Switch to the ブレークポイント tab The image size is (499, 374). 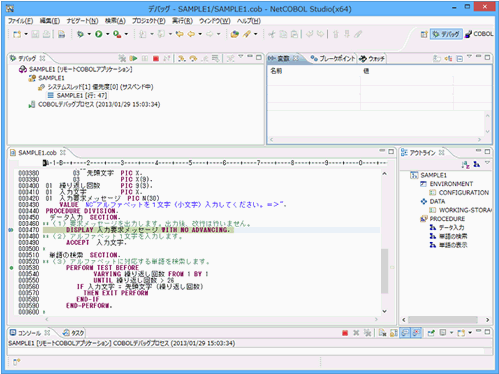coord(333,59)
